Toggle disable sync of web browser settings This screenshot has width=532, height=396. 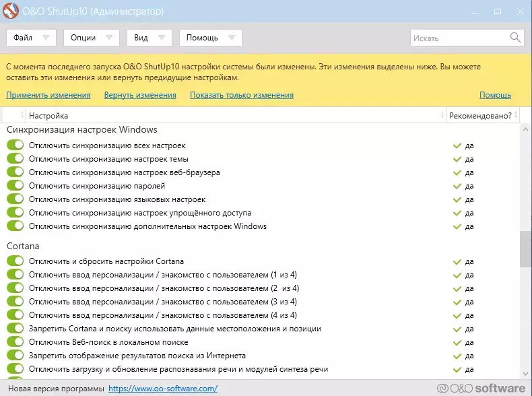coord(15,172)
